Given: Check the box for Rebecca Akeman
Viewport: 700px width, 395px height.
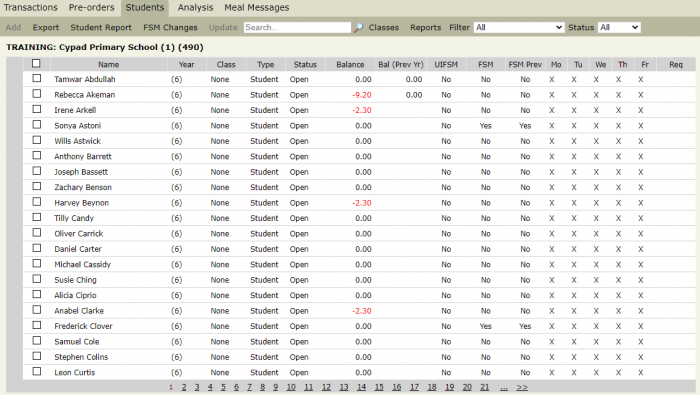Looking at the screenshot, I should [37, 94].
